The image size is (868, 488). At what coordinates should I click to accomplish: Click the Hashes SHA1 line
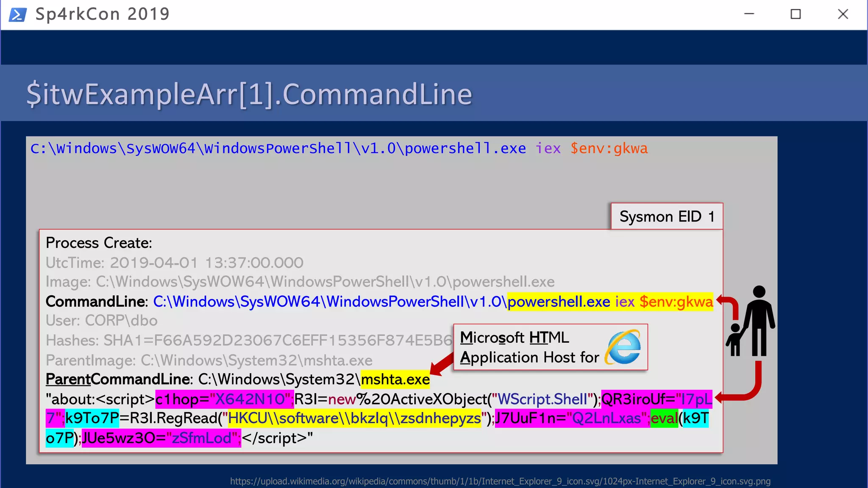click(249, 340)
